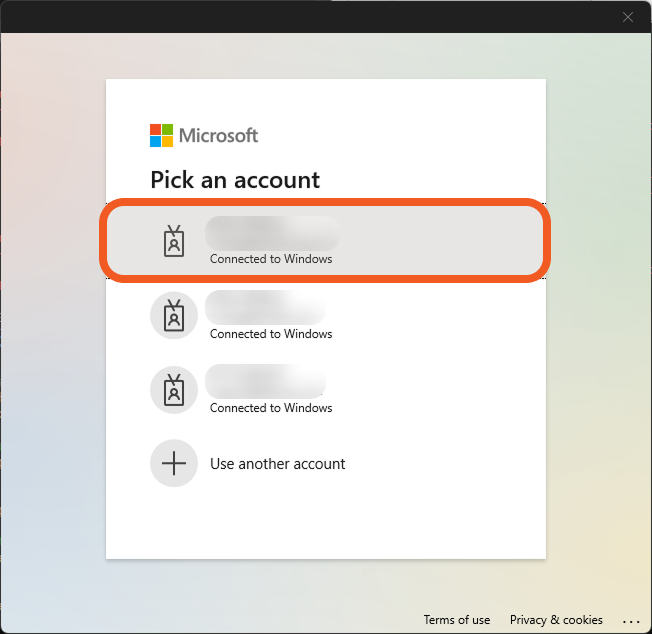Screen dimensions: 652x634
Task: Open the Privacy & cookies link
Action: tap(556, 620)
